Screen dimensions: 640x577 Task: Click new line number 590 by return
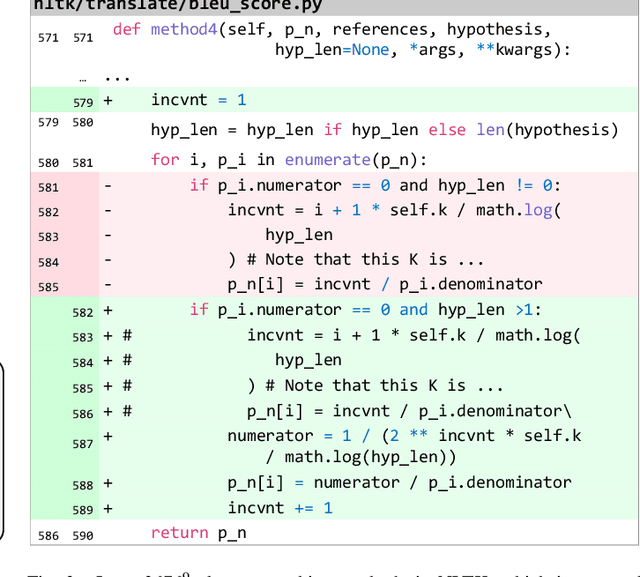tap(82, 535)
